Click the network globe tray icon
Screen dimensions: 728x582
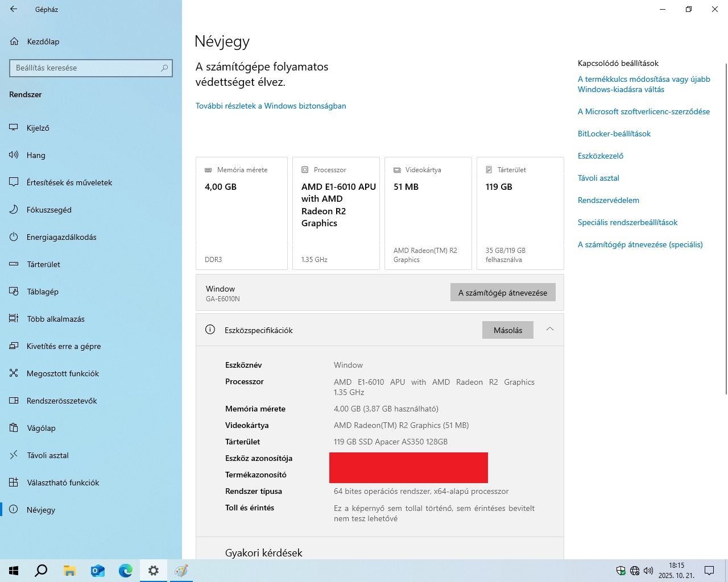click(x=635, y=571)
